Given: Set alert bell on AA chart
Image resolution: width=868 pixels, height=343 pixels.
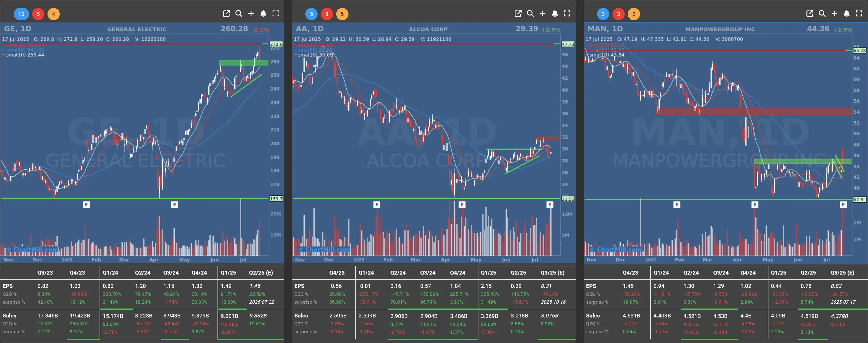Looking at the screenshot, I should [x=555, y=14].
